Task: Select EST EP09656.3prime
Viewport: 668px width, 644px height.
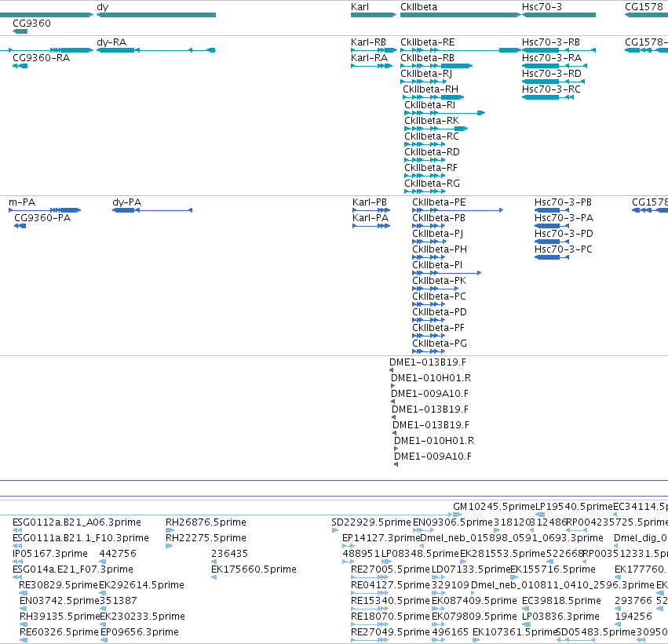Action: 104,641
